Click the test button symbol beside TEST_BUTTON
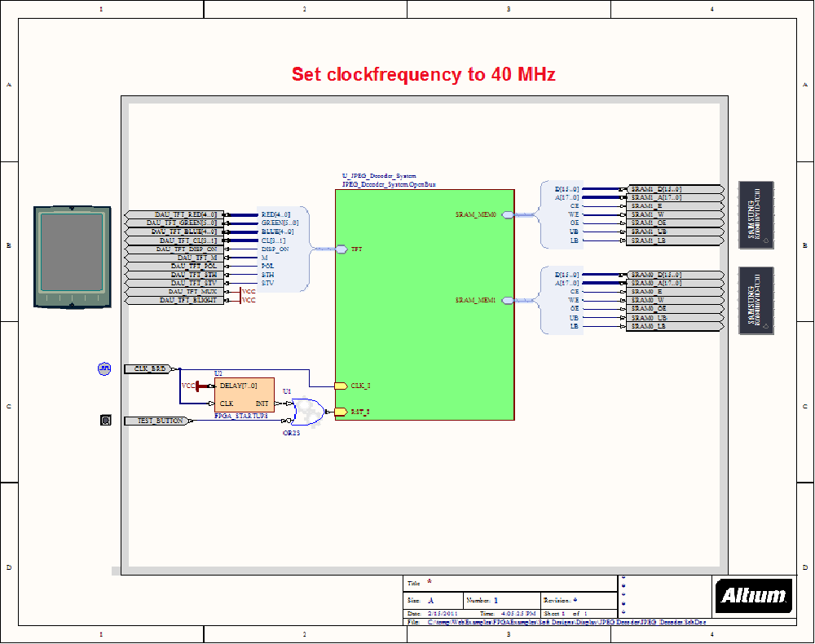The width and height of the screenshot is (815, 644). (105, 420)
